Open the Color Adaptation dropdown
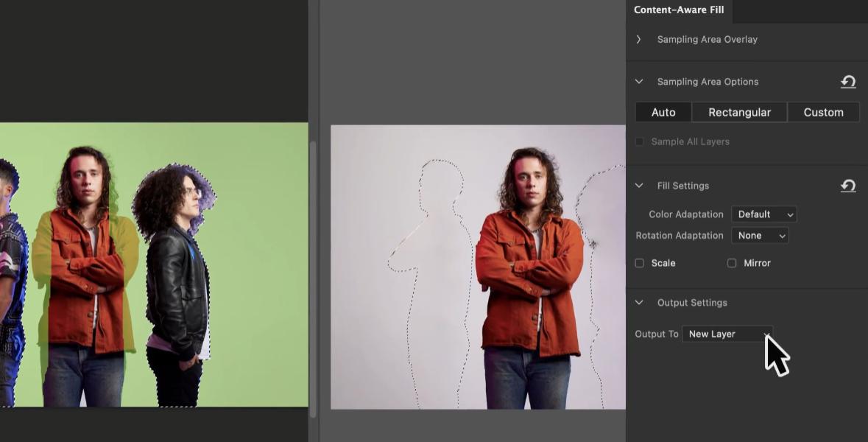This screenshot has height=442, width=868. click(764, 214)
